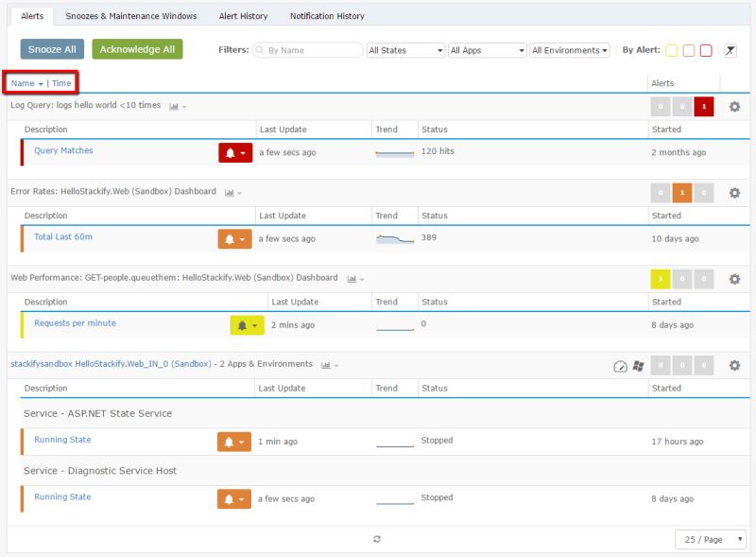Focus the By Name filter field
756x557 pixels.
(308, 50)
